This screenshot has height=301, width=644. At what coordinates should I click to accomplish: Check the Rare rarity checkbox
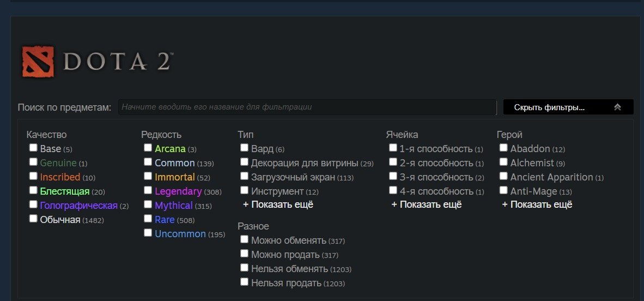(x=148, y=218)
